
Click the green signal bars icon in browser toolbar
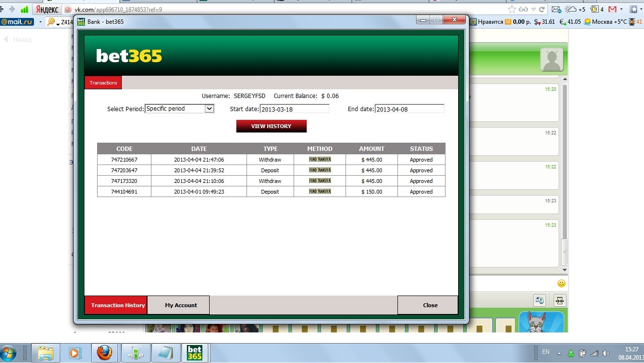(24, 9)
